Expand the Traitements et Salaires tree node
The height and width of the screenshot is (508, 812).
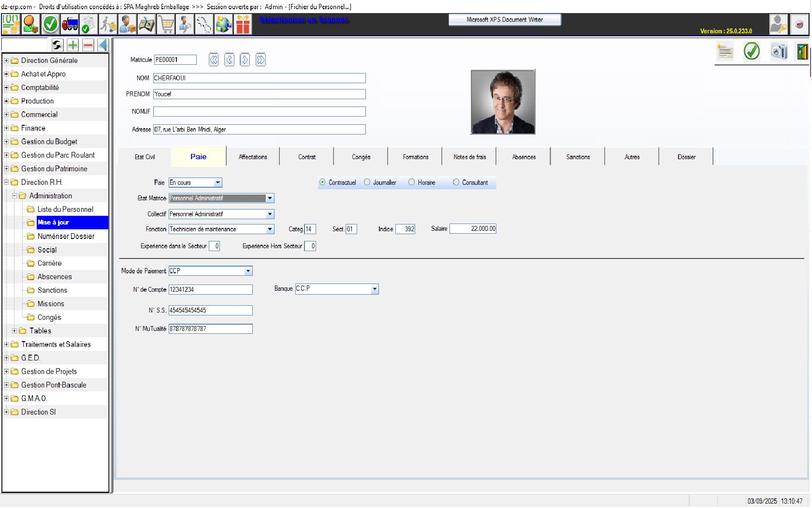click(6, 344)
